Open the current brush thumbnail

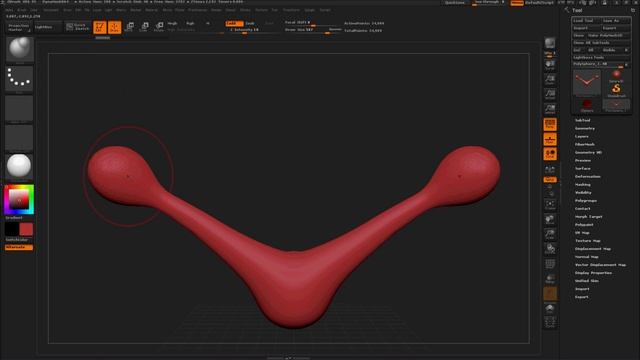[x=19, y=49]
